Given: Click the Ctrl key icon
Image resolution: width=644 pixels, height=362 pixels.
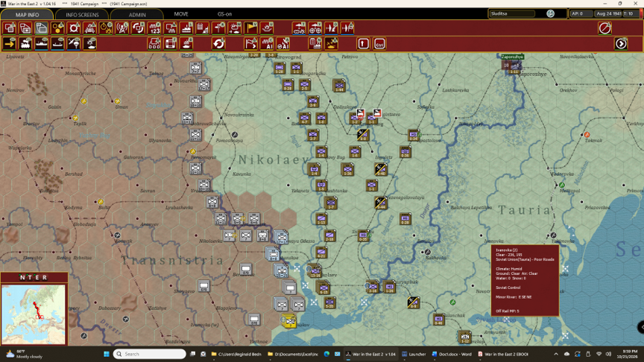Looking at the screenshot, I should coord(379,43).
